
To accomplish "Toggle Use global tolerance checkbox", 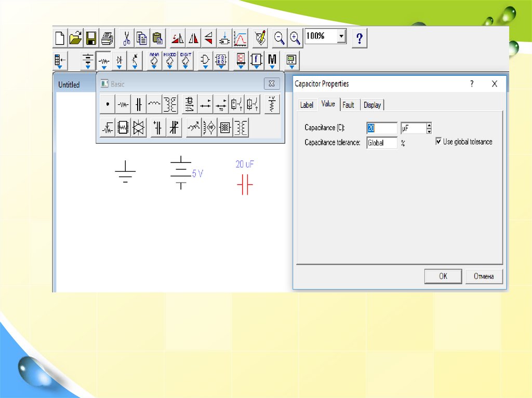I will tap(439, 141).
